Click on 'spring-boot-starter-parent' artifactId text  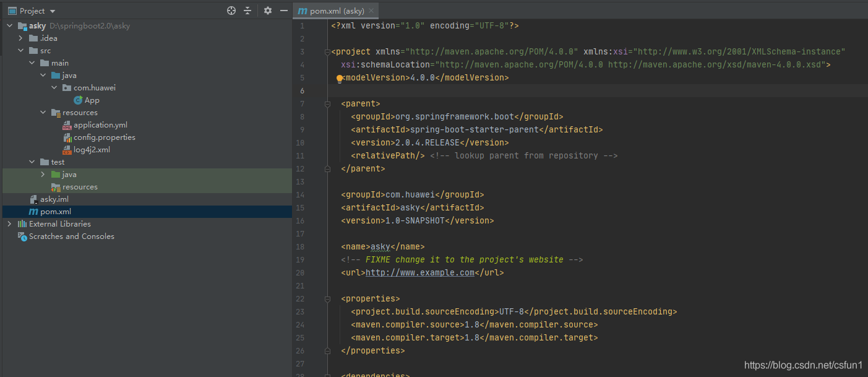click(475, 129)
